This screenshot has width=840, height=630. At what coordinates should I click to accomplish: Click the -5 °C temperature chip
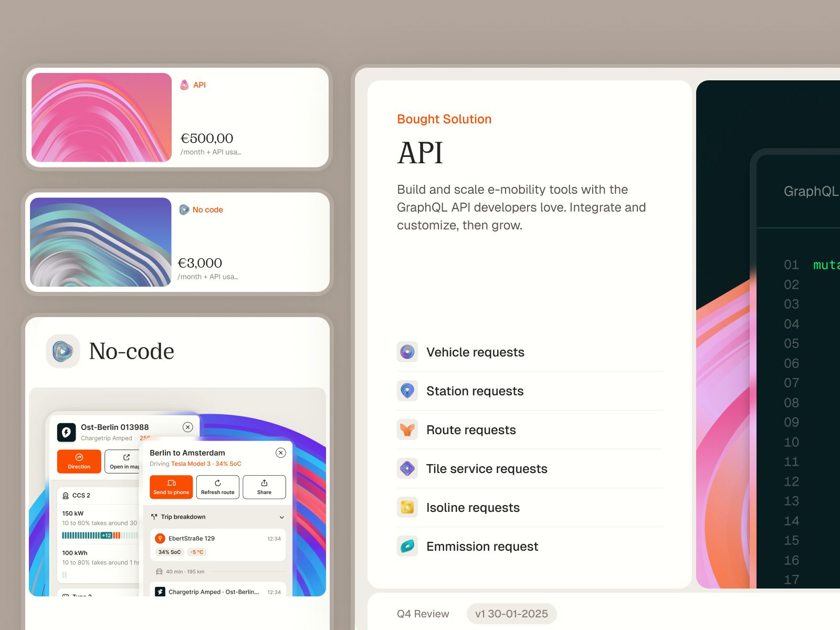point(197,552)
